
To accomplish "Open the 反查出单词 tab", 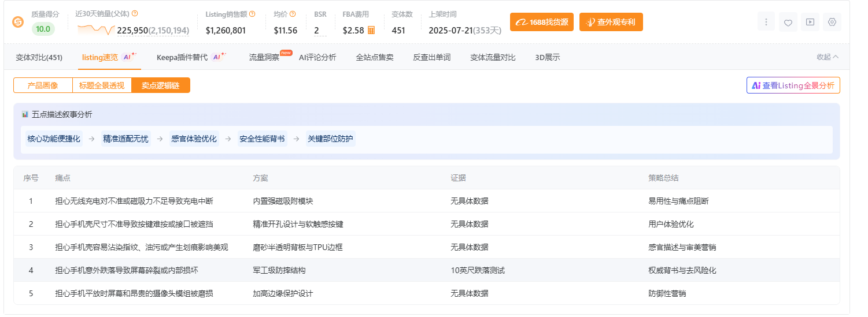I will coord(431,57).
